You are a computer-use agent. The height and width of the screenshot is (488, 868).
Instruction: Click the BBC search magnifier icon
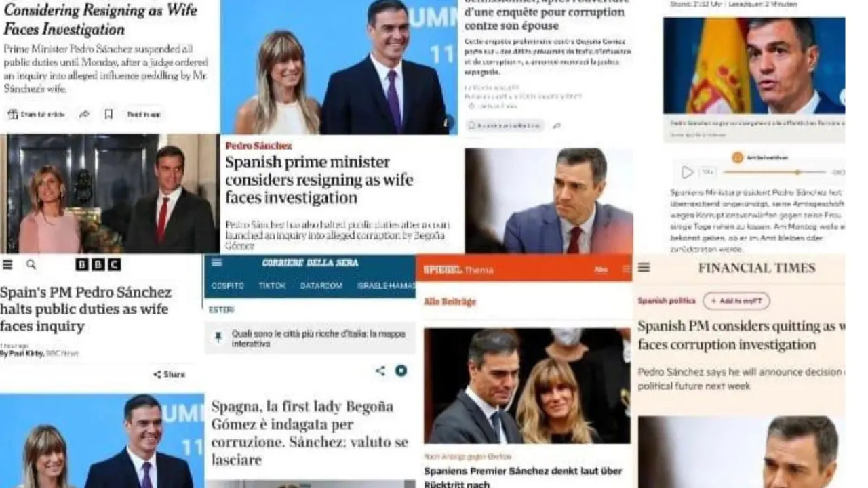pyautogui.click(x=31, y=264)
